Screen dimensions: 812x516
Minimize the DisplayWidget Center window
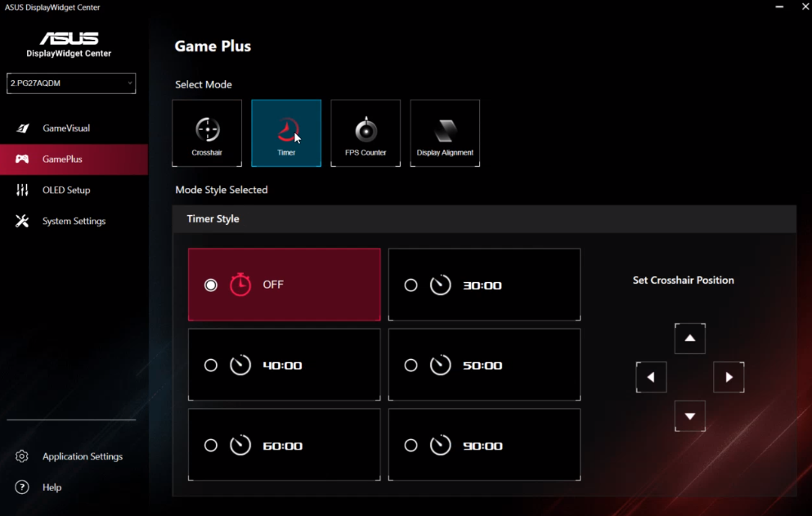779,7
